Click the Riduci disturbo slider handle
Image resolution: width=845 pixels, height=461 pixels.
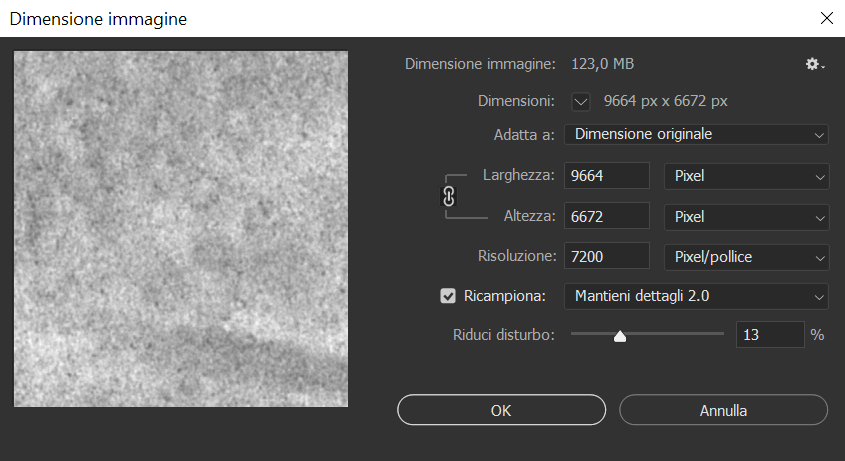point(620,336)
